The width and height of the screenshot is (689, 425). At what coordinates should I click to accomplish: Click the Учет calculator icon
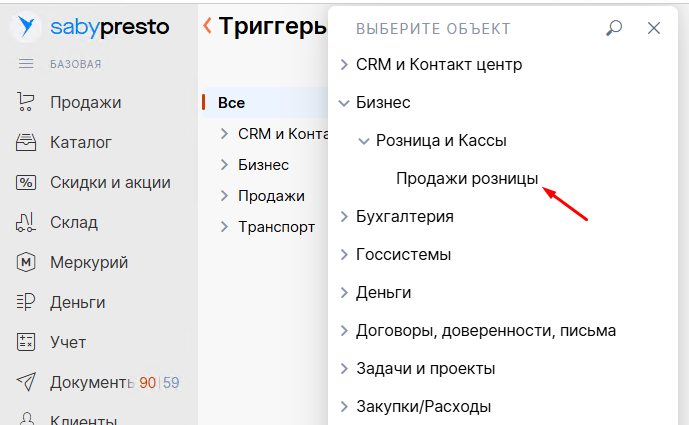[26, 343]
